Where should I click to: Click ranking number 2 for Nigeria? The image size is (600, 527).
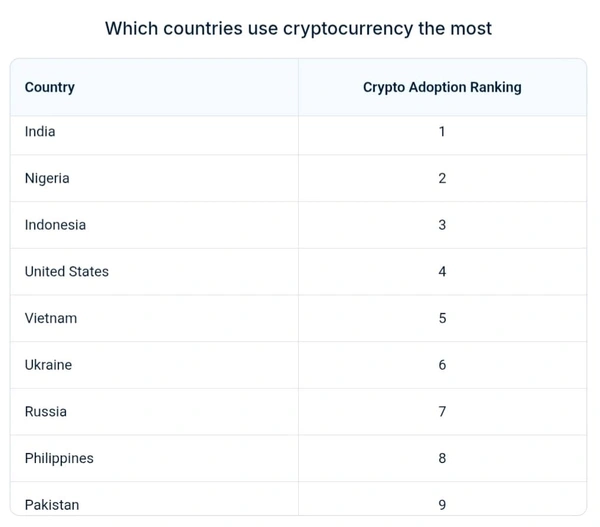[442, 178]
